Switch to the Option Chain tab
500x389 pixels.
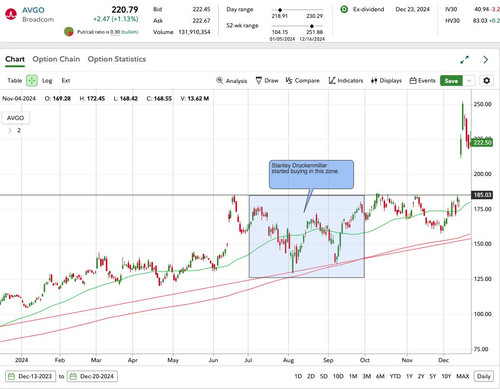[56, 59]
